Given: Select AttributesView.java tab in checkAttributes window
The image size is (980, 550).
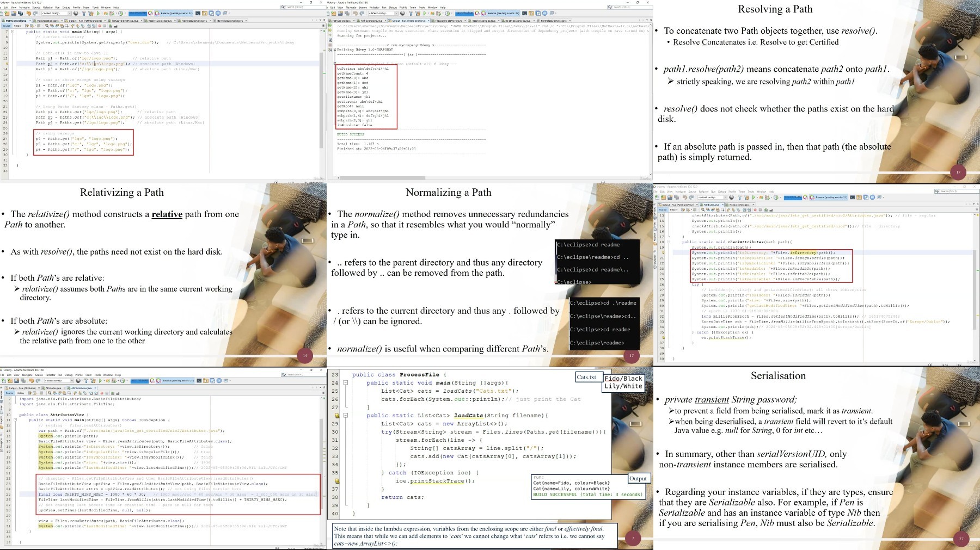Looking at the screenshot, I should pyautogui.click(x=739, y=205).
